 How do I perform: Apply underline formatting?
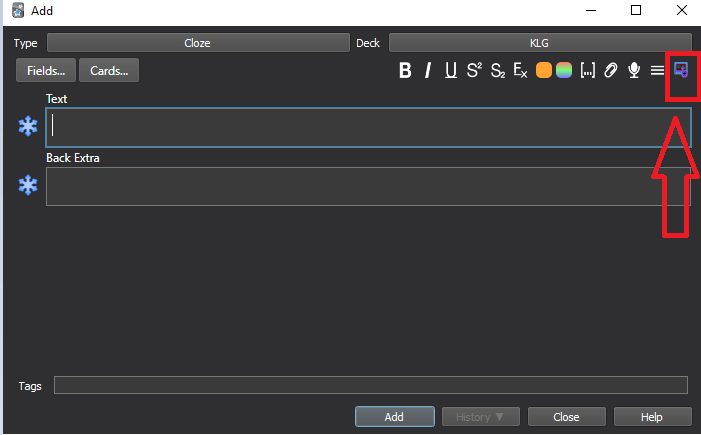[x=451, y=70]
